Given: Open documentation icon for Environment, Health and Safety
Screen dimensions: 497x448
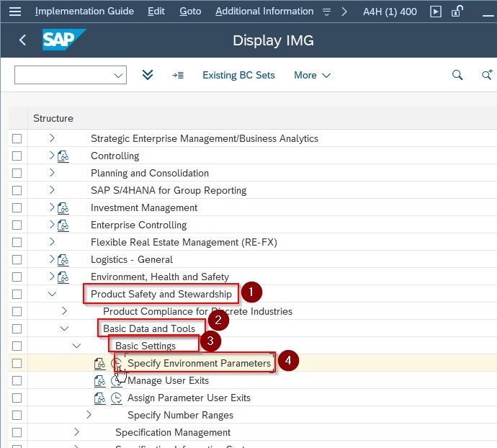Looking at the screenshot, I should pyautogui.click(x=63, y=277).
